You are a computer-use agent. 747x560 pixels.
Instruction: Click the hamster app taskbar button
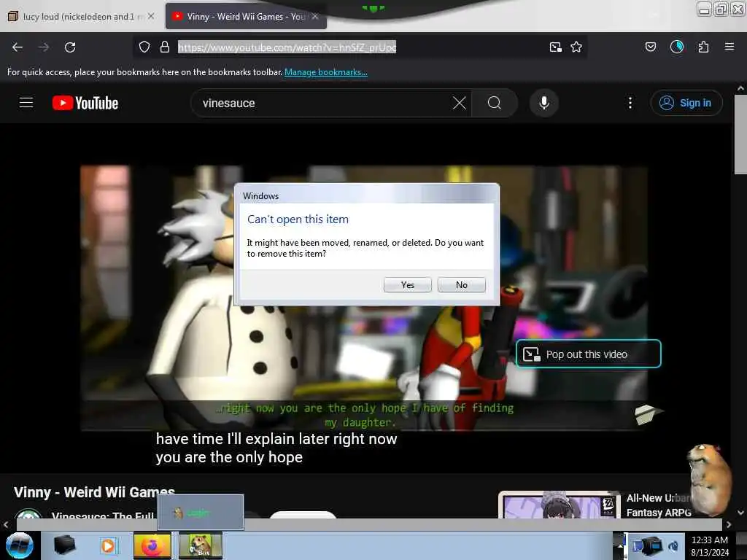pos(201,545)
